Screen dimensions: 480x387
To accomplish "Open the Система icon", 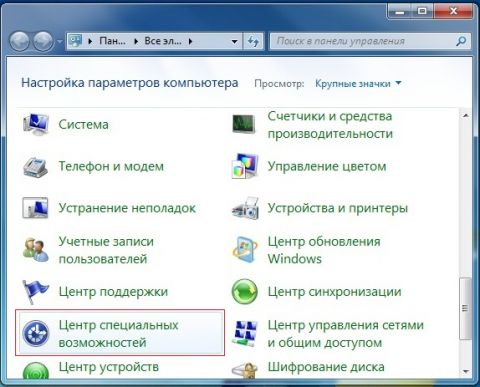I will 36,124.
